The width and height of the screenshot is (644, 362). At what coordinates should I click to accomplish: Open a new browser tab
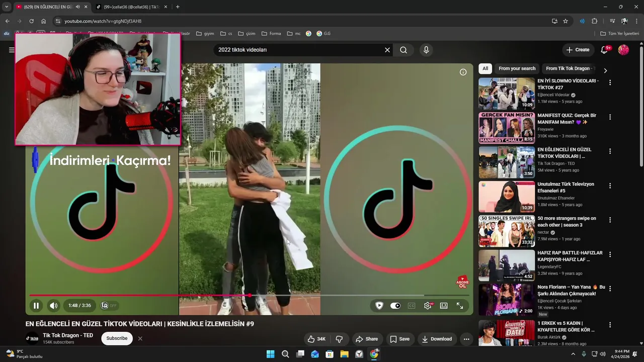(x=178, y=7)
